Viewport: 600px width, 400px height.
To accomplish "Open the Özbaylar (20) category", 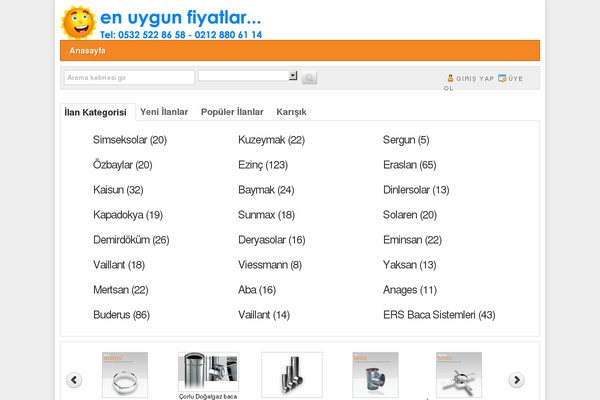I will [x=122, y=165].
